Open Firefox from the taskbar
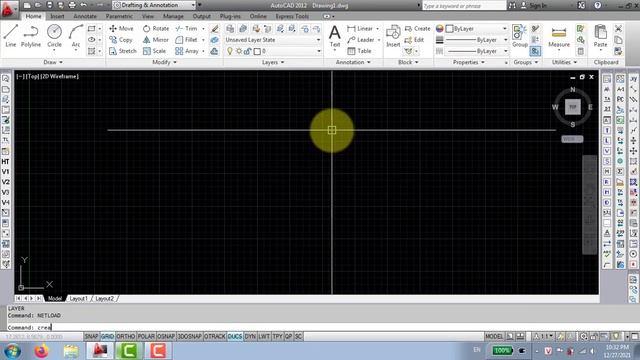Screen dimensions: 640x360 click(41, 351)
